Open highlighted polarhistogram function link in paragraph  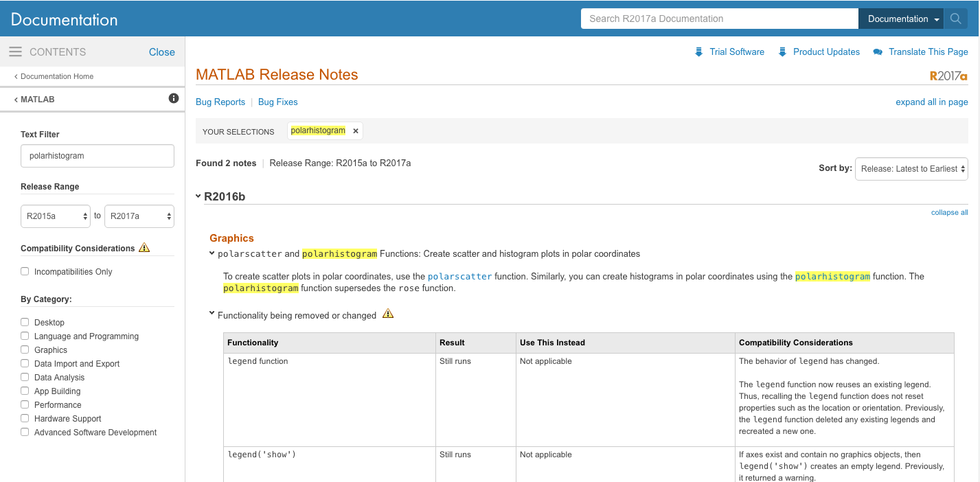pyautogui.click(x=832, y=277)
